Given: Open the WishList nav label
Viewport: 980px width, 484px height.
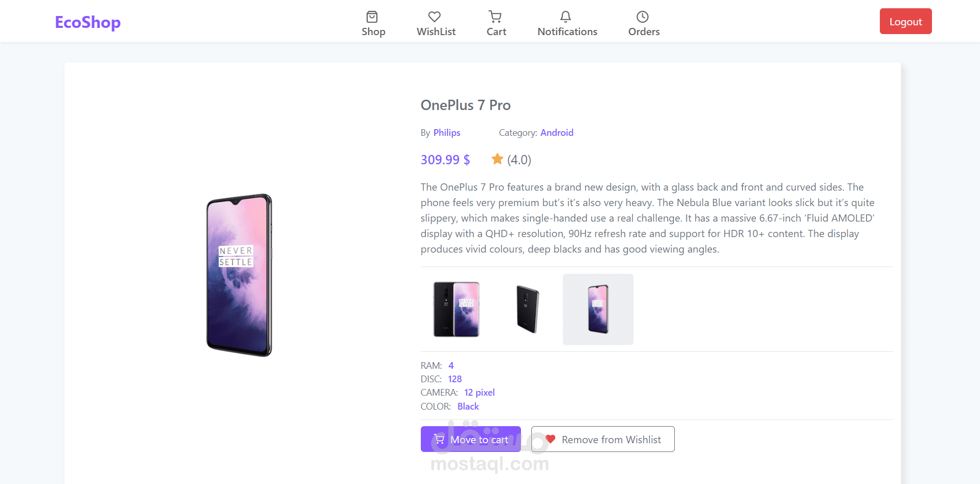Looking at the screenshot, I should 436,32.
